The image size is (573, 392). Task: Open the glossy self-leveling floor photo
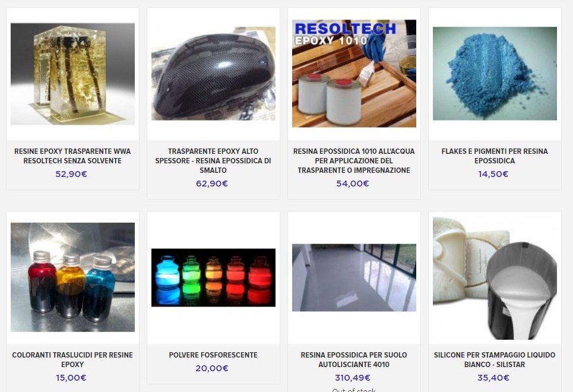[354, 277]
